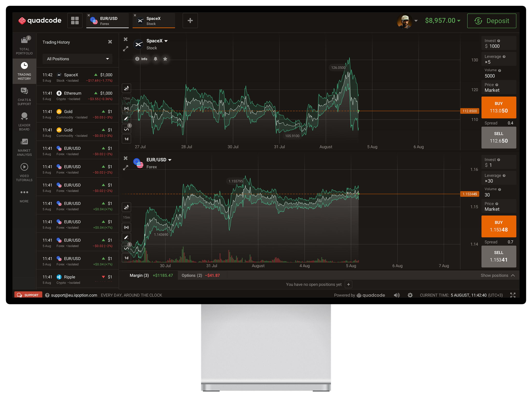The image size is (532, 401).
Task: Open the Total Portfolio sidebar icon
Action: pos(24,45)
